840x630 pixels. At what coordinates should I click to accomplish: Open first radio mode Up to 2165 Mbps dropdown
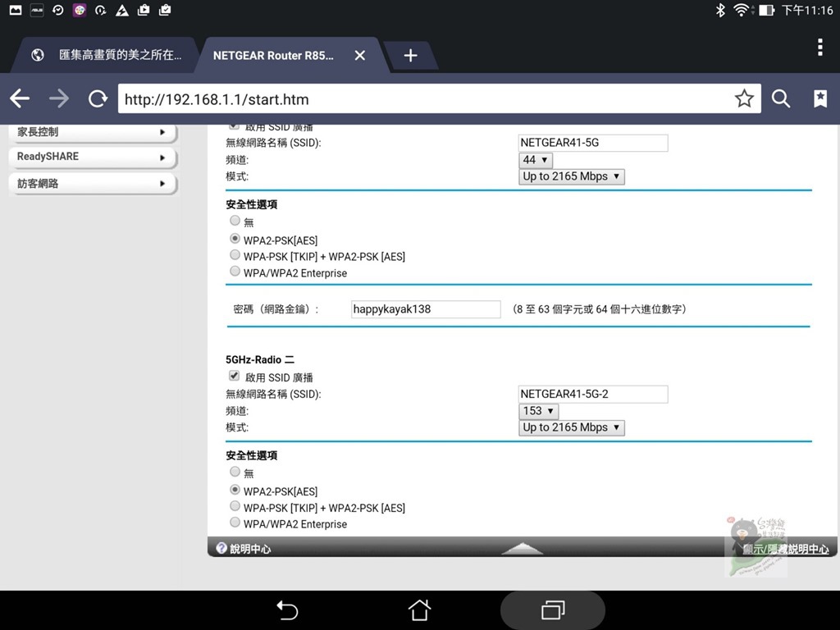coord(572,176)
